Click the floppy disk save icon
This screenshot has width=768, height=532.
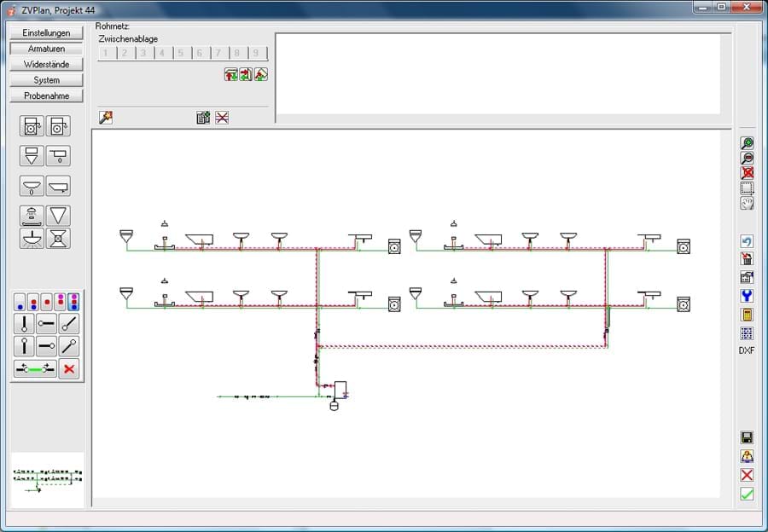pyautogui.click(x=747, y=437)
